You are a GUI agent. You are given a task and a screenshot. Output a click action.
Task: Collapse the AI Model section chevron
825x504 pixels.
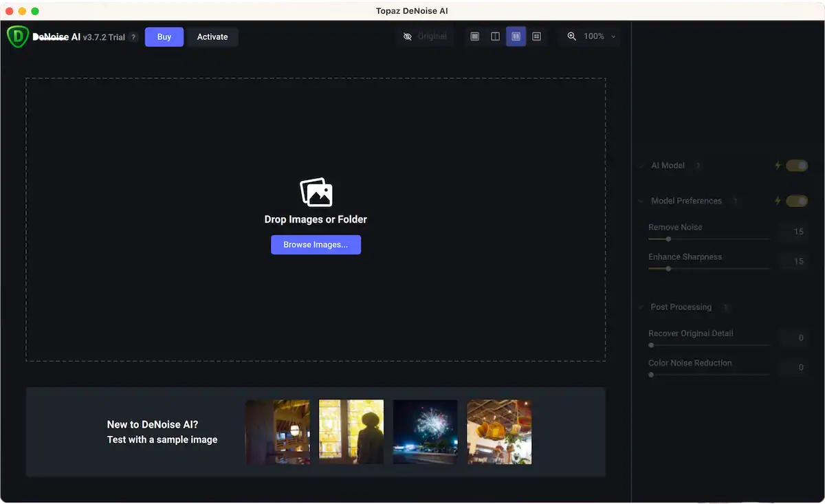pyautogui.click(x=641, y=166)
